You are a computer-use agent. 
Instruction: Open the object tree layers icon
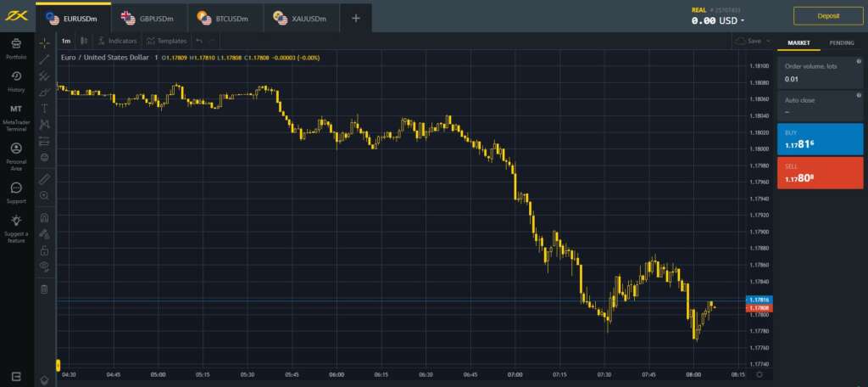coord(45,380)
